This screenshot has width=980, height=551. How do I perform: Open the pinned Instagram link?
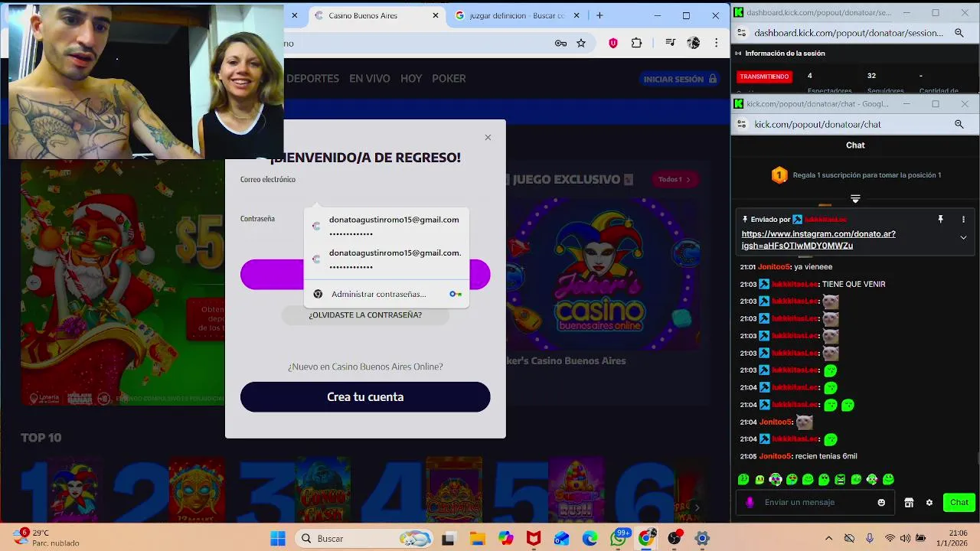pyautogui.click(x=818, y=240)
